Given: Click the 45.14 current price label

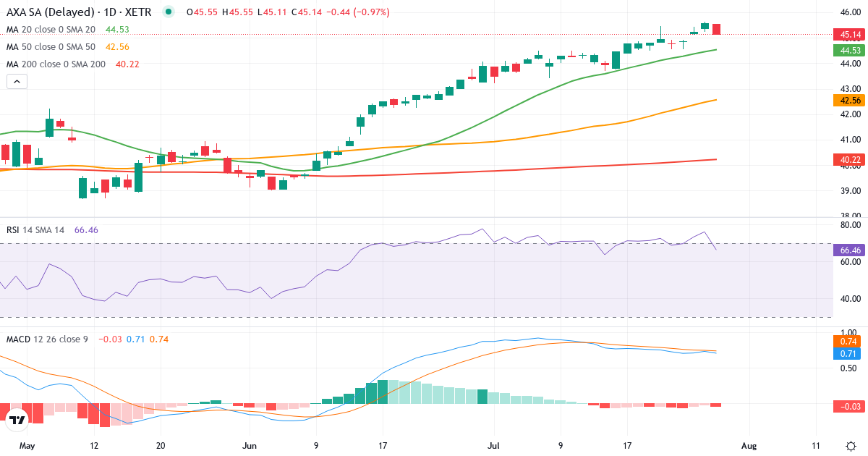Looking at the screenshot, I should click(x=849, y=35).
